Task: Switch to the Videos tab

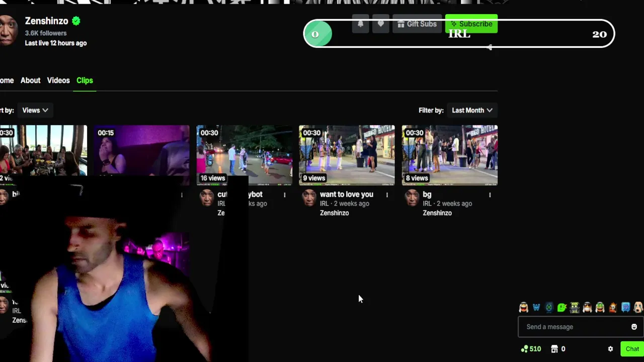Action: point(58,80)
